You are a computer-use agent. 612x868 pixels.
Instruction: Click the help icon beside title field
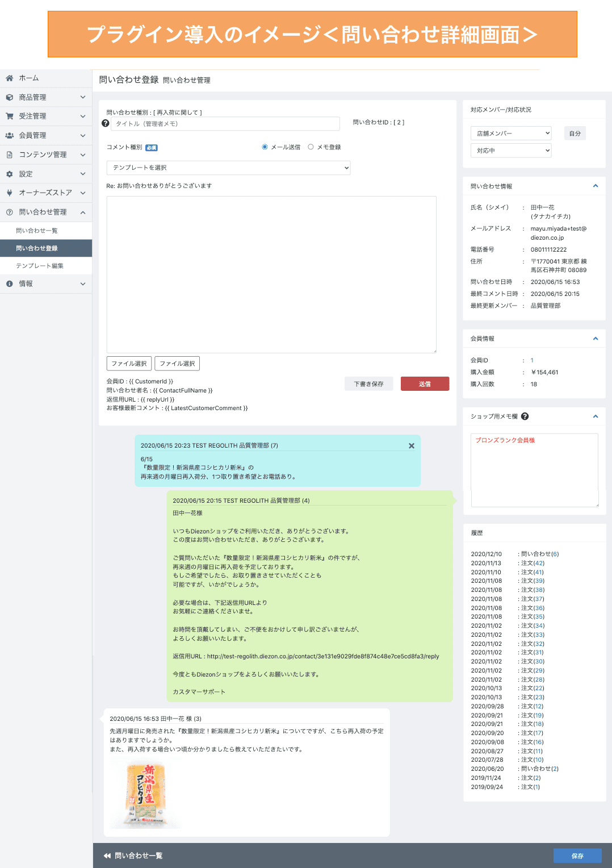pos(105,123)
